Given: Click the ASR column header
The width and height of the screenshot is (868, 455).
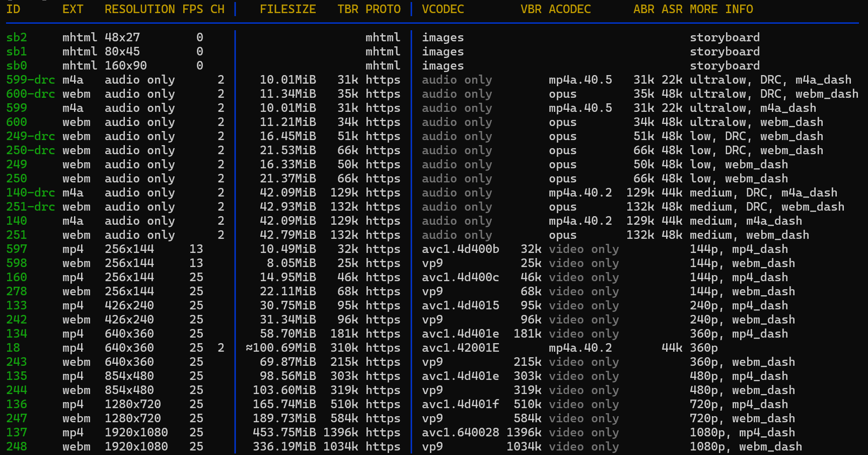Looking at the screenshot, I should click(672, 9).
